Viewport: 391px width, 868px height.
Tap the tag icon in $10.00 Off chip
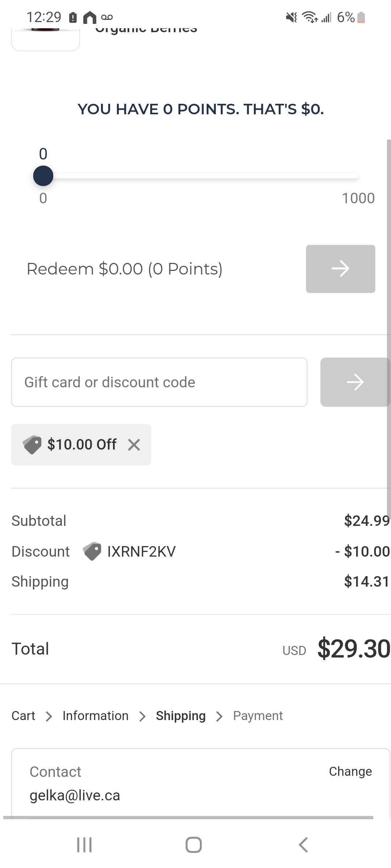[32, 444]
